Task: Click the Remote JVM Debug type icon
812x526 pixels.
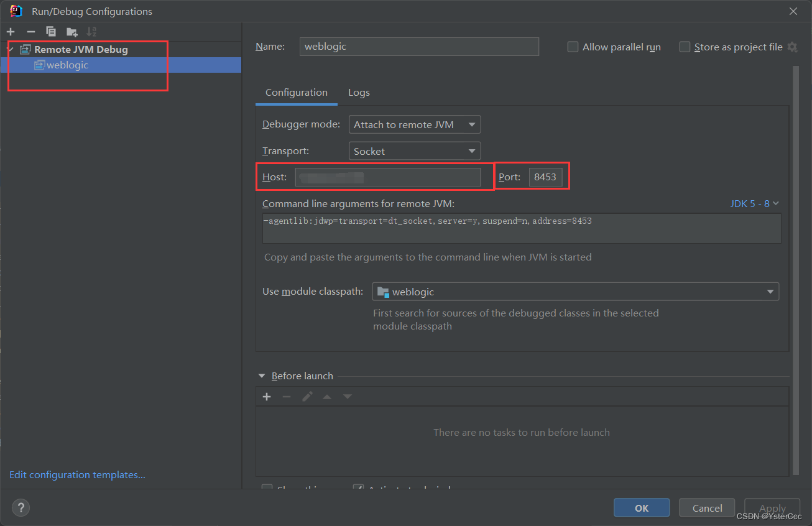Action: [25, 49]
